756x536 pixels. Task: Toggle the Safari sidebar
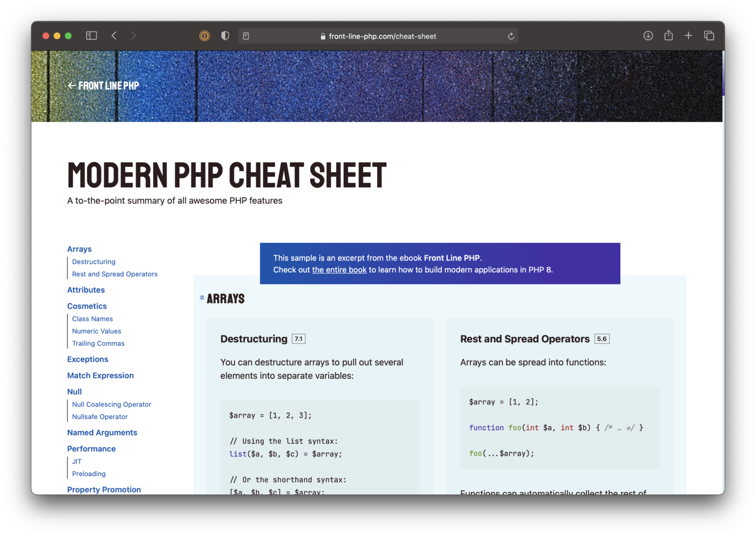coord(91,36)
